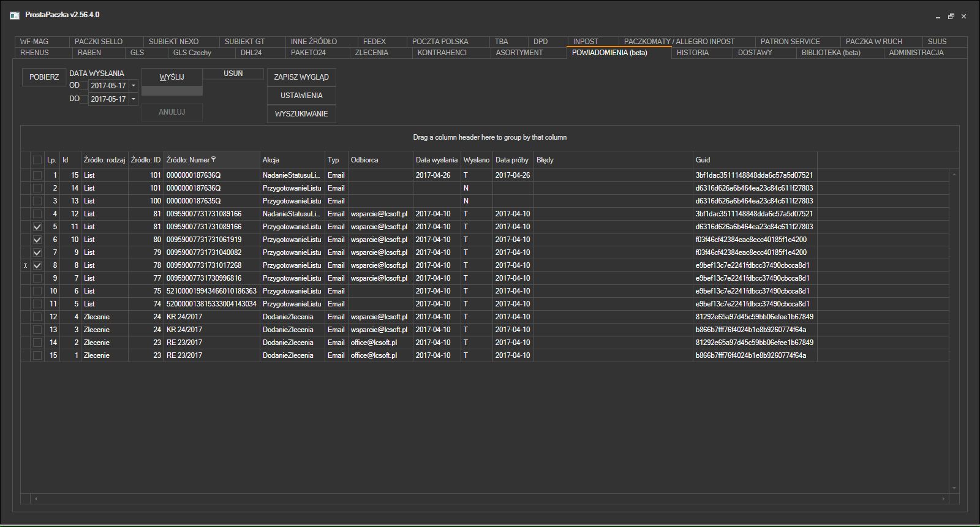This screenshot has width=980, height=527.
Task: Toggle the select-all checkbox in table header
Action: (x=37, y=160)
